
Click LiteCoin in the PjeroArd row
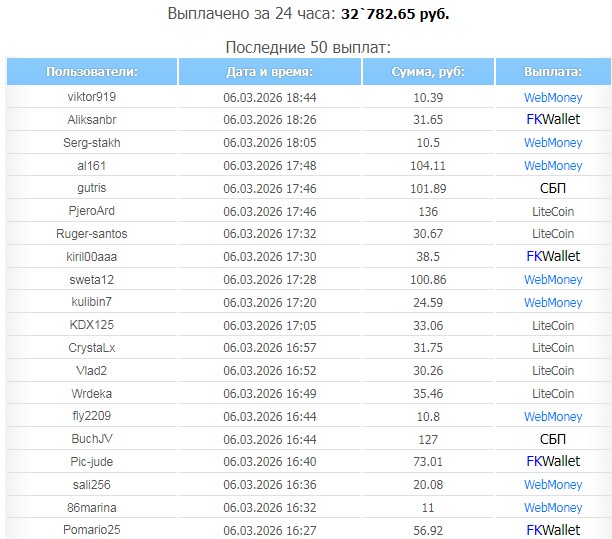click(x=552, y=211)
